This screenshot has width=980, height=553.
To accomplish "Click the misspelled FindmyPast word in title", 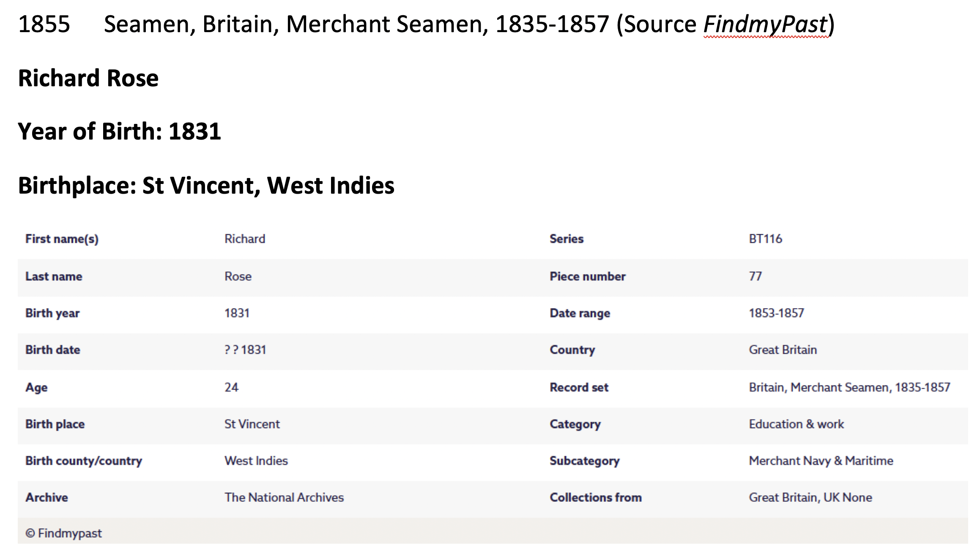I will tap(765, 24).
